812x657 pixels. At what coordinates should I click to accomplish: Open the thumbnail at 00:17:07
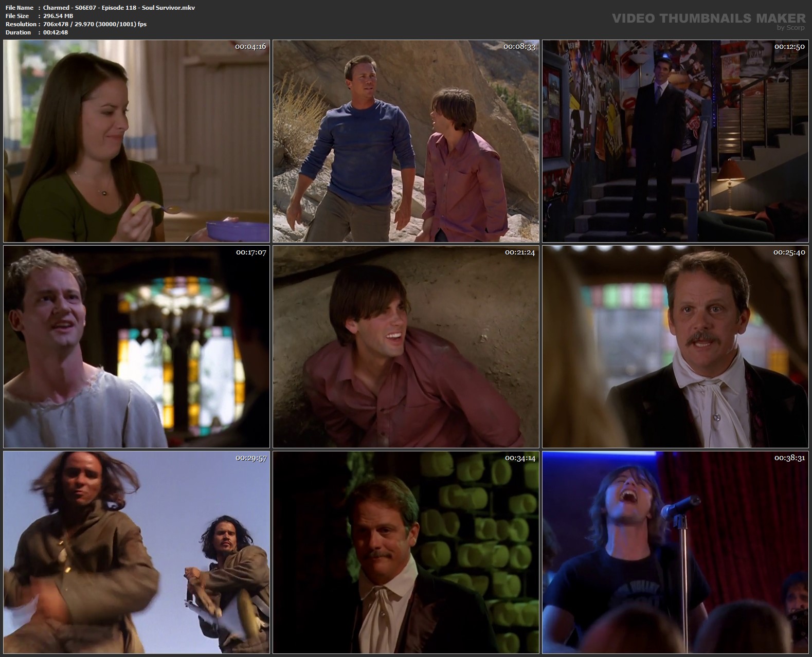click(x=136, y=346)
